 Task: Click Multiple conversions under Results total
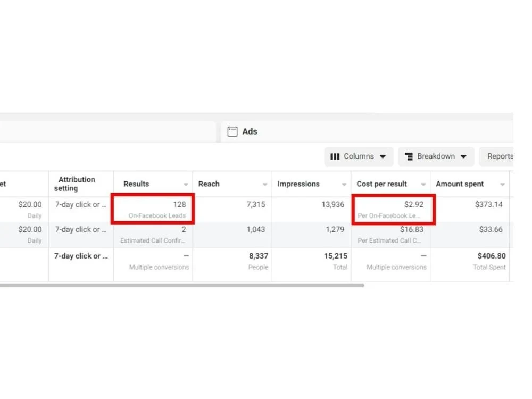point(159,267)
